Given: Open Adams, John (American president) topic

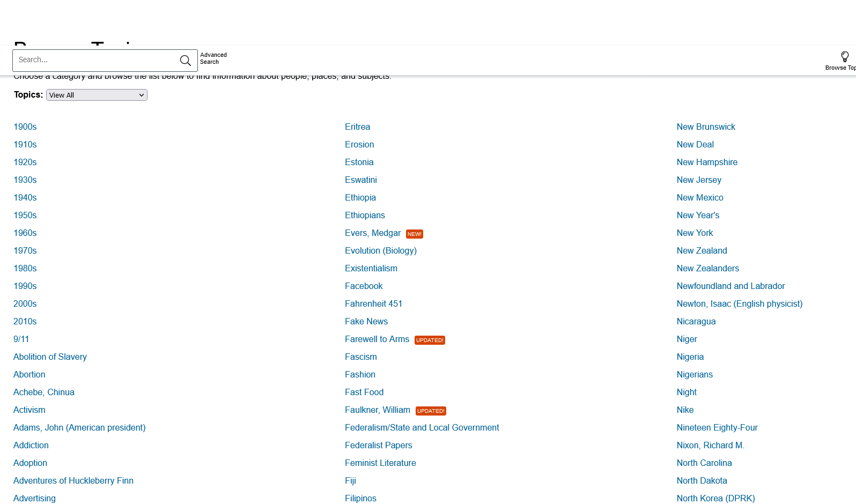Looking at the screenshot, I should pyautogui.click(x=79, y=428).
